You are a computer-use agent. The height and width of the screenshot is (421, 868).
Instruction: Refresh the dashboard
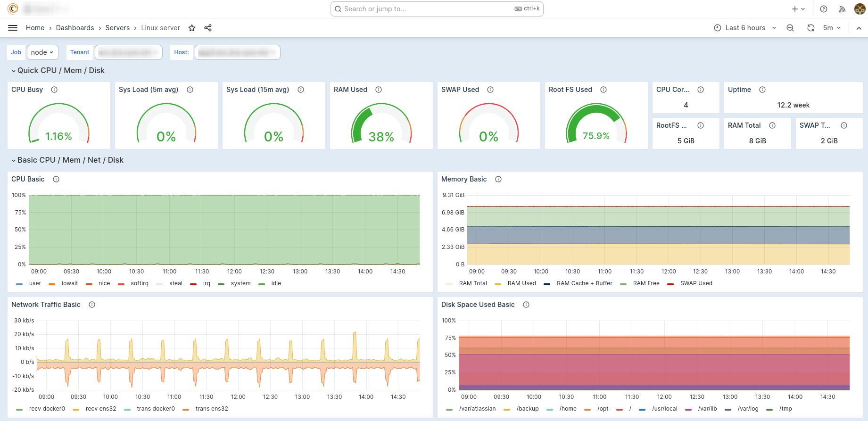click(x=811, y=28)
